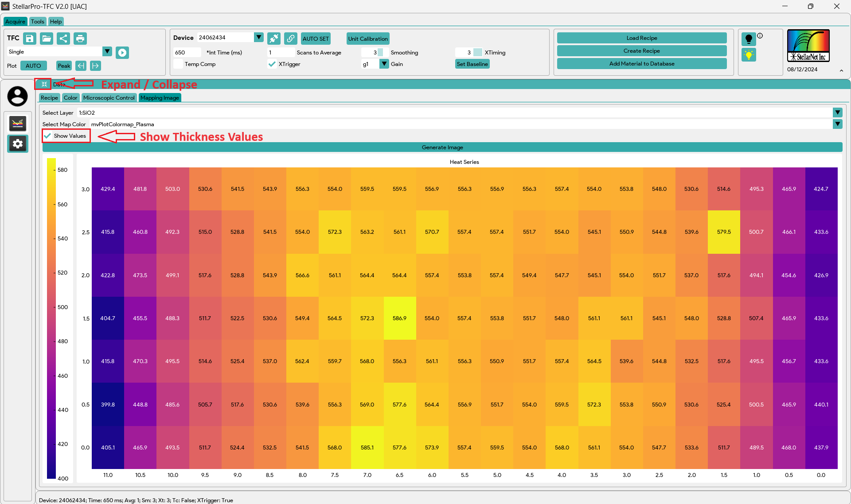Click the Generate Image button
851x504 pixels.
point(442,147)
